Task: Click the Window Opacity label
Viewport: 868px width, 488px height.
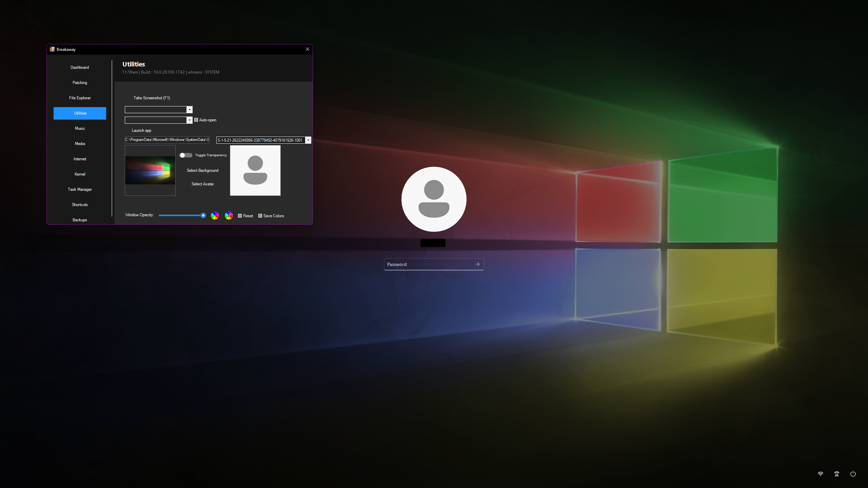Action: click(139, 215)
